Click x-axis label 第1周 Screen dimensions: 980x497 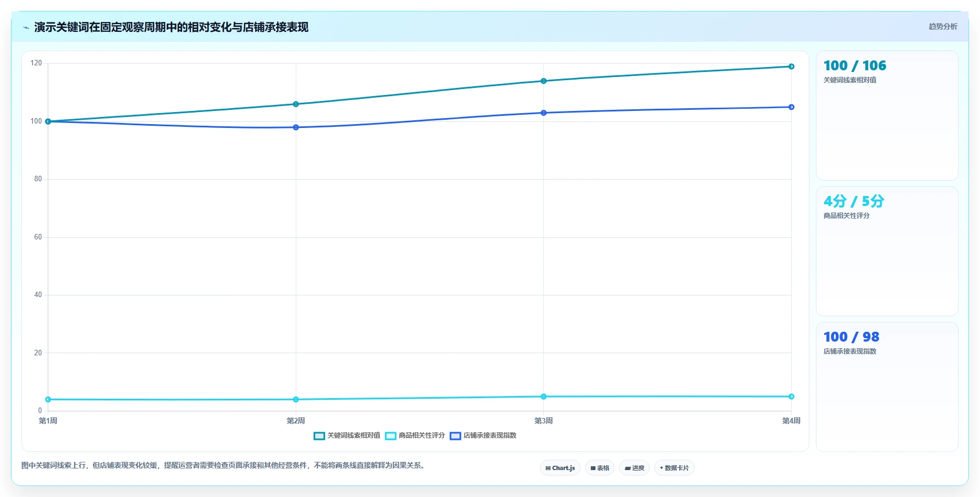[x=48, y=421]
